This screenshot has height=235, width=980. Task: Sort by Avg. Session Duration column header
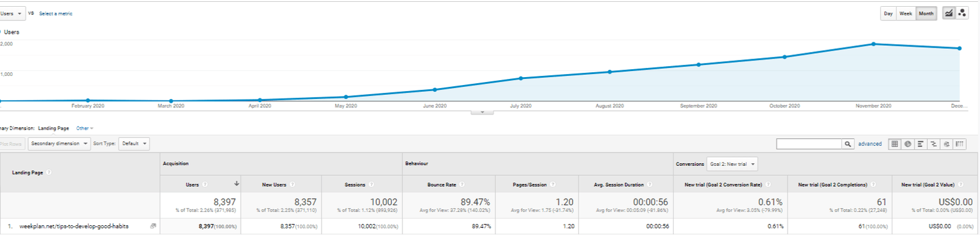tap(619, 185)
